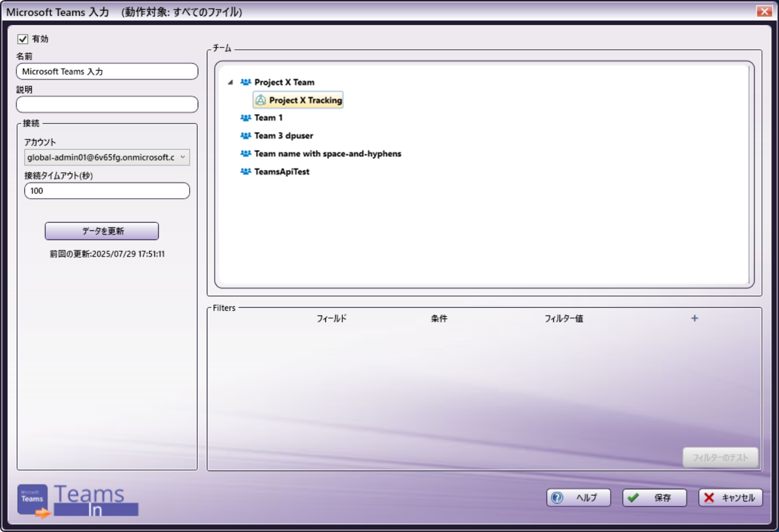This screenshot has width=779, height=532.
Task: Click the 前回の更新 timestamp text
Action: [107, 254]
